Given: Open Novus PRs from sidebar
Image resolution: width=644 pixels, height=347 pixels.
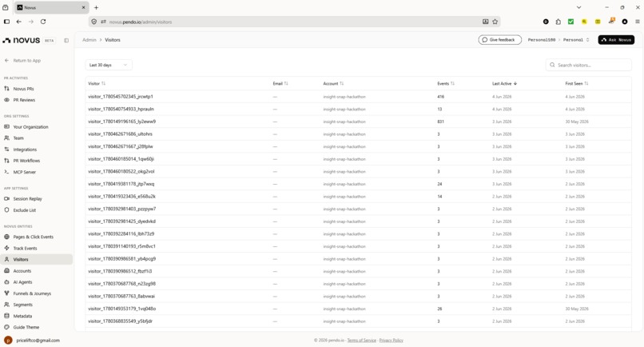Looking at the screenshot, I should [23, 89].
